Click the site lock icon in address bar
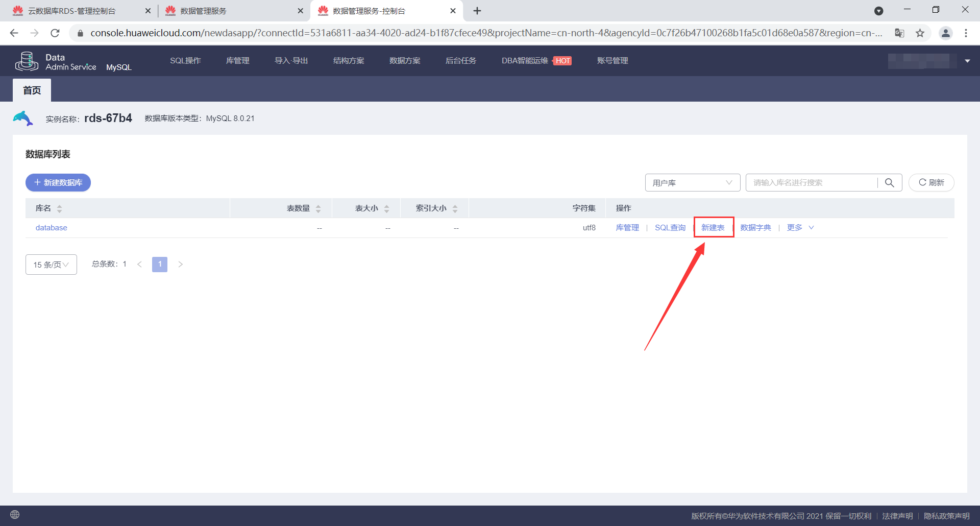 click(80, 33)
